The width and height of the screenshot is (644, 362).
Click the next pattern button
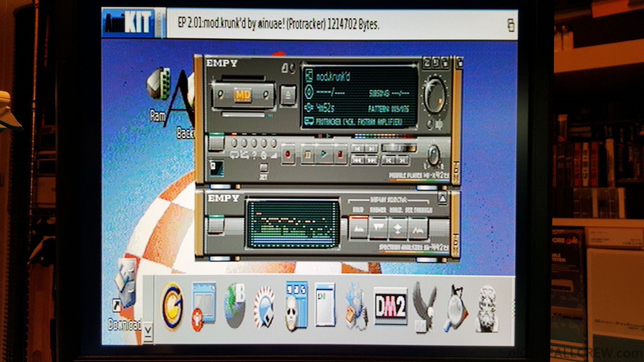[x=402, y=160]
